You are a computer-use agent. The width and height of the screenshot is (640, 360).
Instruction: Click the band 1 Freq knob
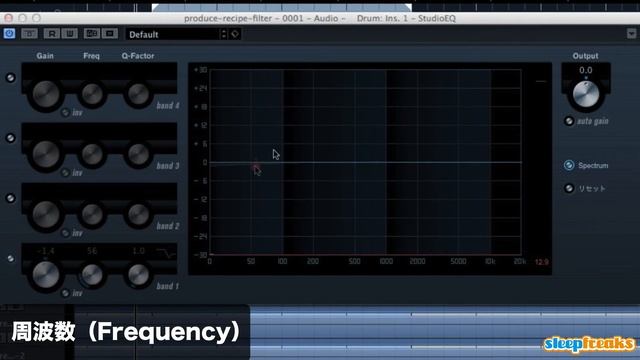(92, 275)
